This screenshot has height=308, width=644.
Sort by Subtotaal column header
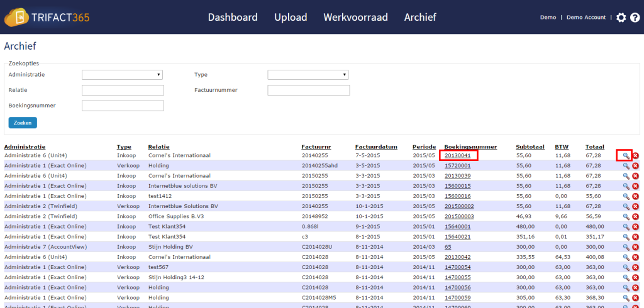click(530, 146)
